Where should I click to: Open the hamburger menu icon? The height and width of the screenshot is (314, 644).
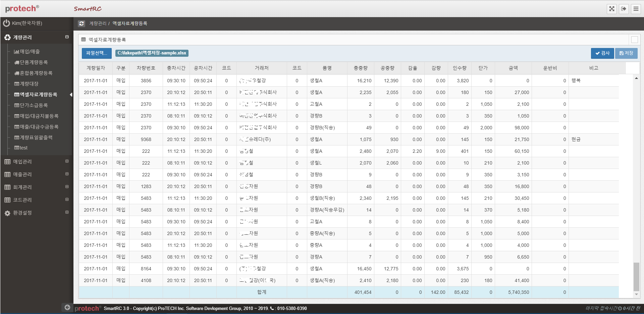click(636, 9)
